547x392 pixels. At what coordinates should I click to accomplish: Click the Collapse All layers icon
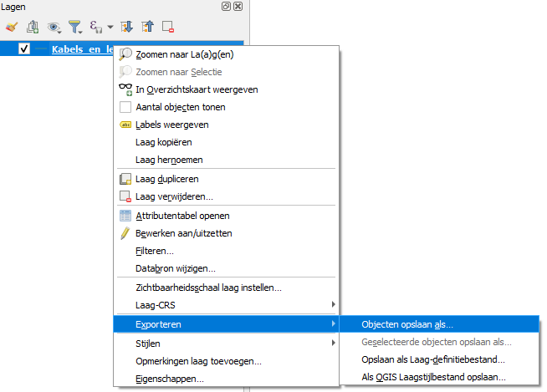click(147, 27)
